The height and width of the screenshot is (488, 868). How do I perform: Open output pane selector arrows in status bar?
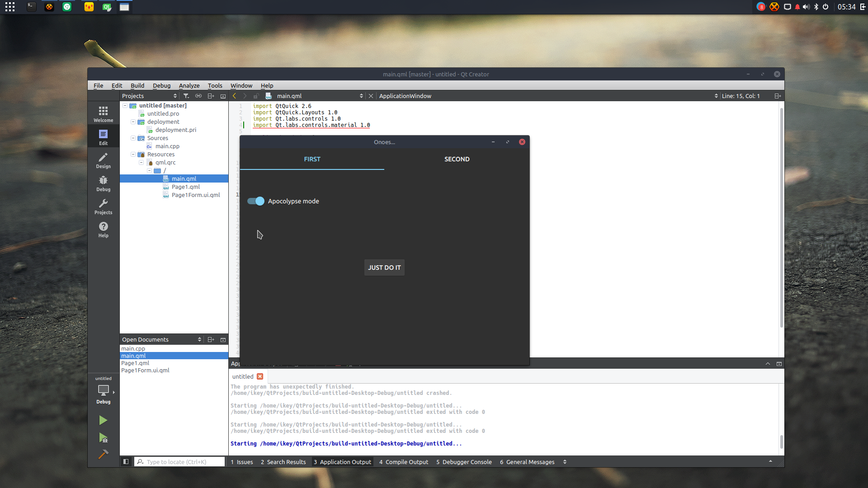click(565, 462)
